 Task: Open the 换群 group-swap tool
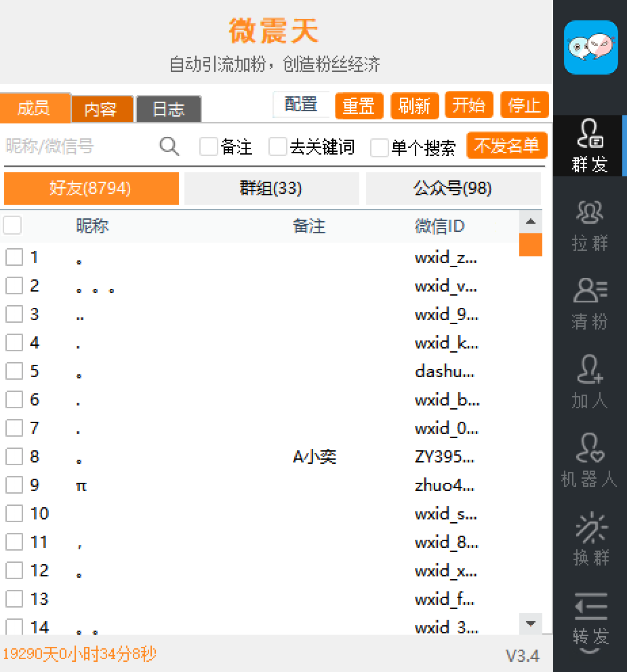[589, 539]
